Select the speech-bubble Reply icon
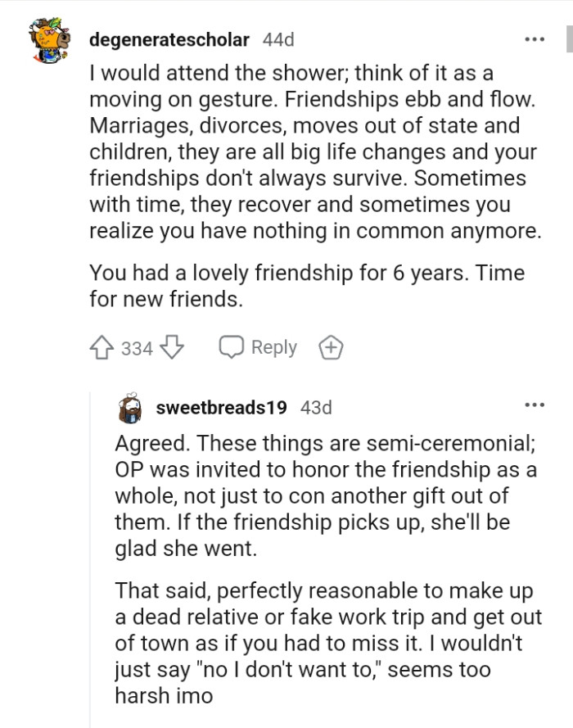This screenshot has width=573, height=728. coord(230,347)
